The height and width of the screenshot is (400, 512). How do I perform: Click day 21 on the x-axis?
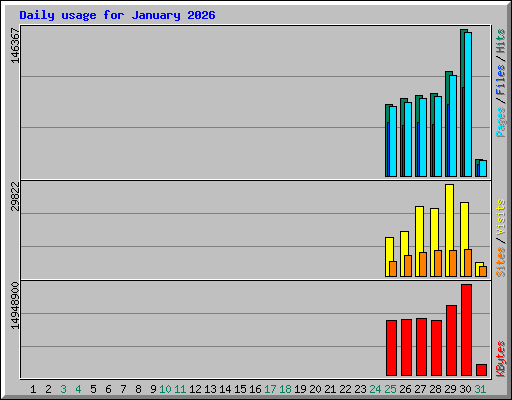[x=330, y=389]
